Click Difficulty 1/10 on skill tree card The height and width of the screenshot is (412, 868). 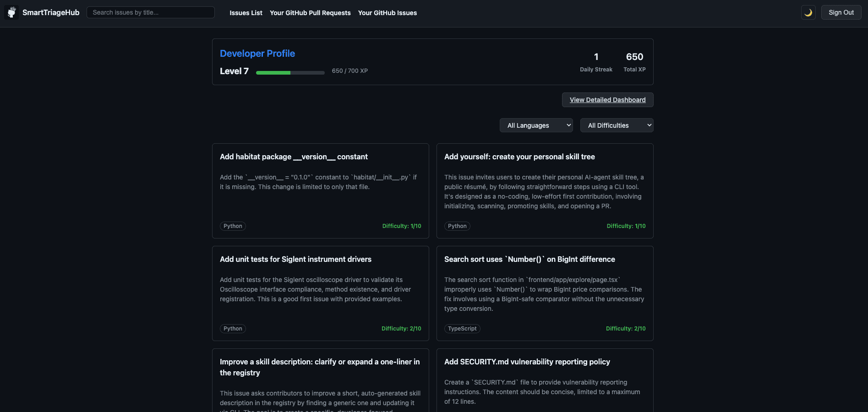[x=626, y=226]
